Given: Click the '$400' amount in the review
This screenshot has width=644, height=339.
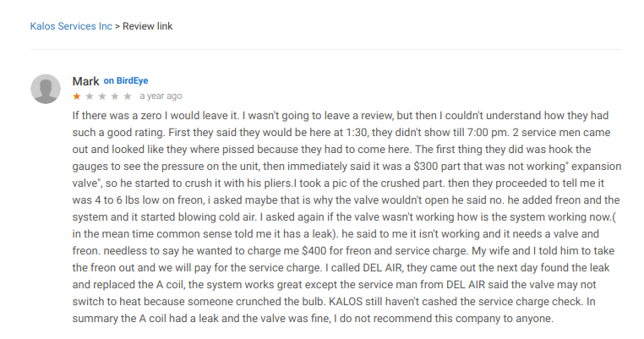Looking at the screenshot, I should (314, 250).
